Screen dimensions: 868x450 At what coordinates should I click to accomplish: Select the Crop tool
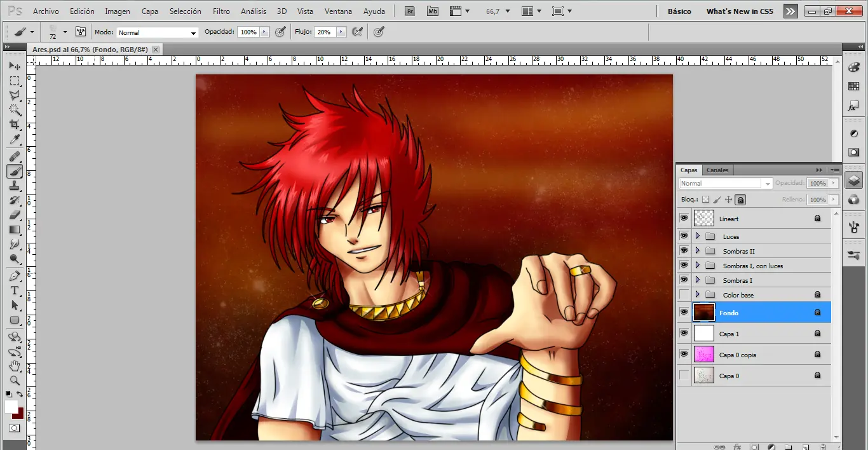(15, 125)
